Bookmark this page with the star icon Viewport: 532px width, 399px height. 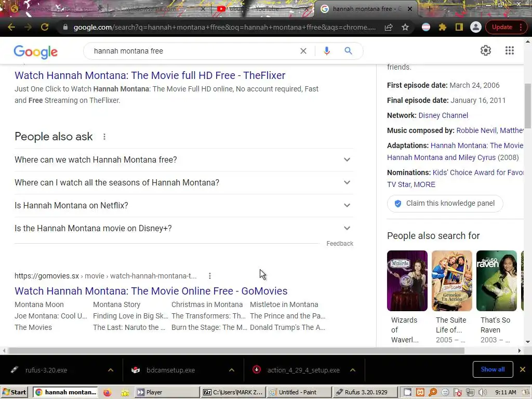click(405, 27)
